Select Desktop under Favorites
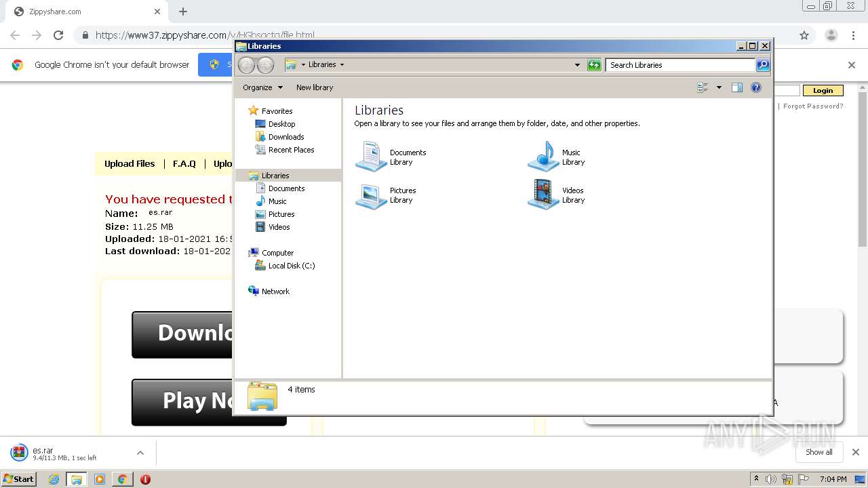 pyautogui.click(x=281, y=124)
